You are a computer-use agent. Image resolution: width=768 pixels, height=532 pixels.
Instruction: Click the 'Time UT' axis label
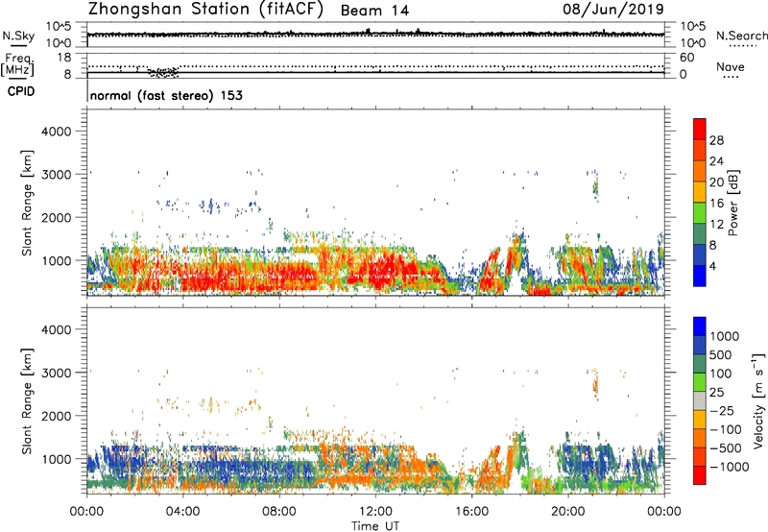[x=375, y=526]
